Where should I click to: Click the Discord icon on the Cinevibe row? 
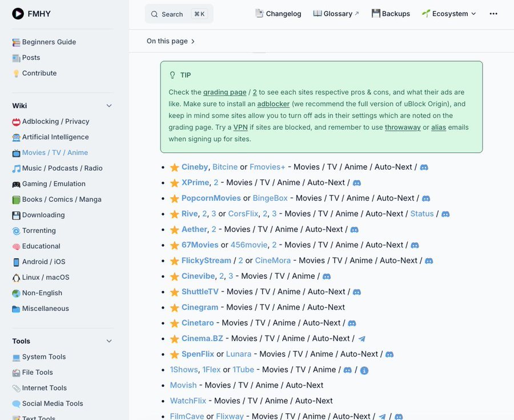coord(327,277)
